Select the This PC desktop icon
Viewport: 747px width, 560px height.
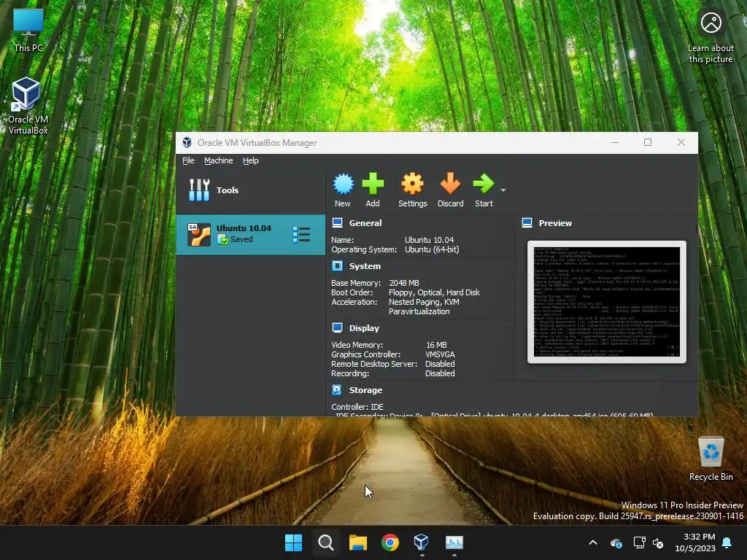coord(28,29)
